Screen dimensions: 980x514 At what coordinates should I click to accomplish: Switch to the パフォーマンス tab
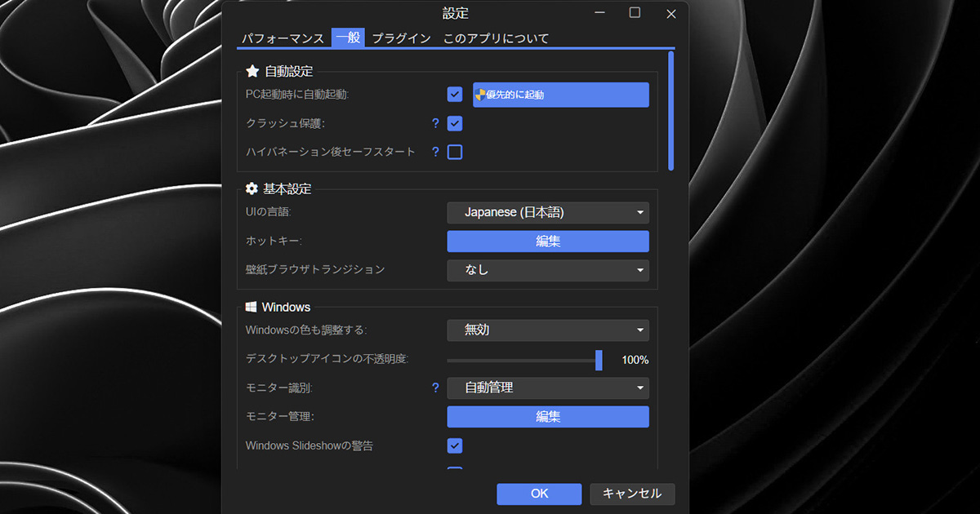(283, 38)
